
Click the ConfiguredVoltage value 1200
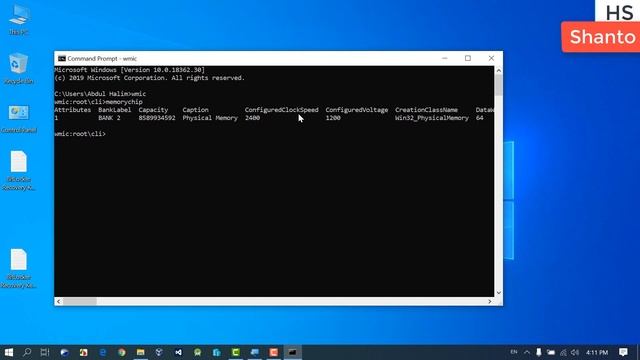pos(333,118)
